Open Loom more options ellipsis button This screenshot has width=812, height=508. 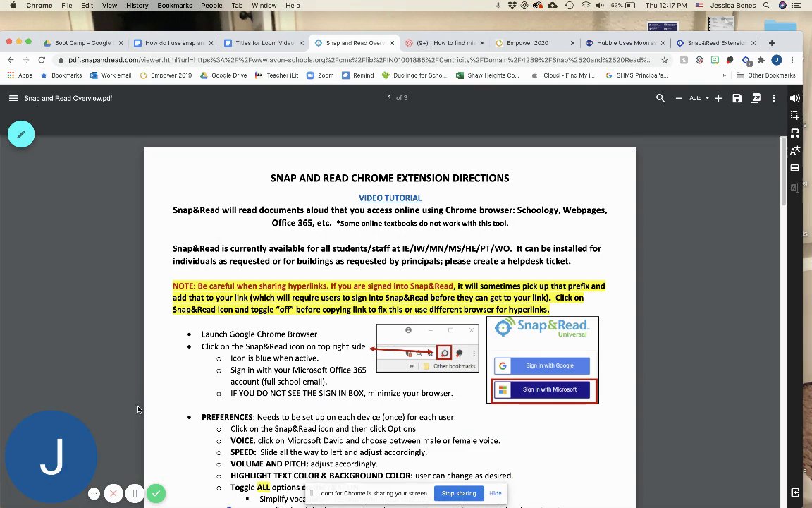pos(94,493)
